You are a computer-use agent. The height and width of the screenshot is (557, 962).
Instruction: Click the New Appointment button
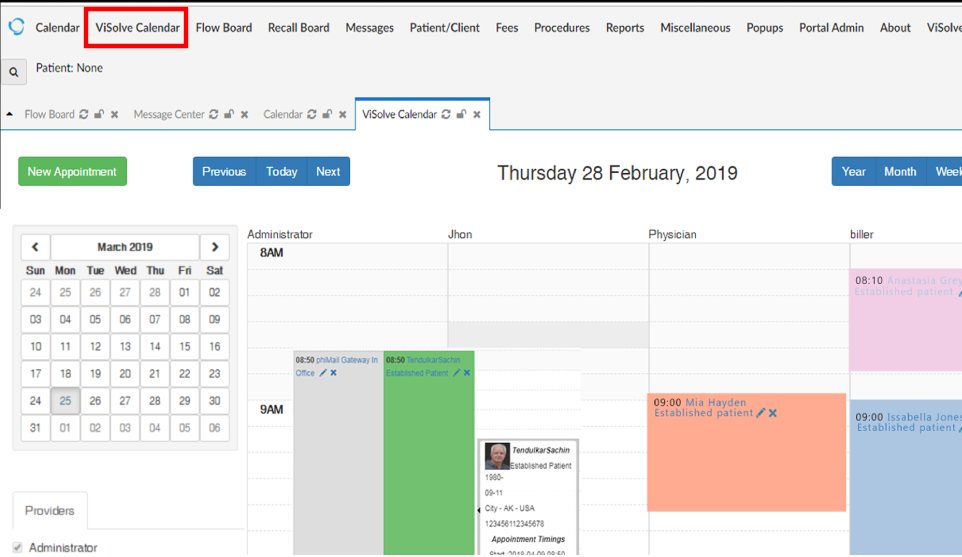(x=72, y=171)
